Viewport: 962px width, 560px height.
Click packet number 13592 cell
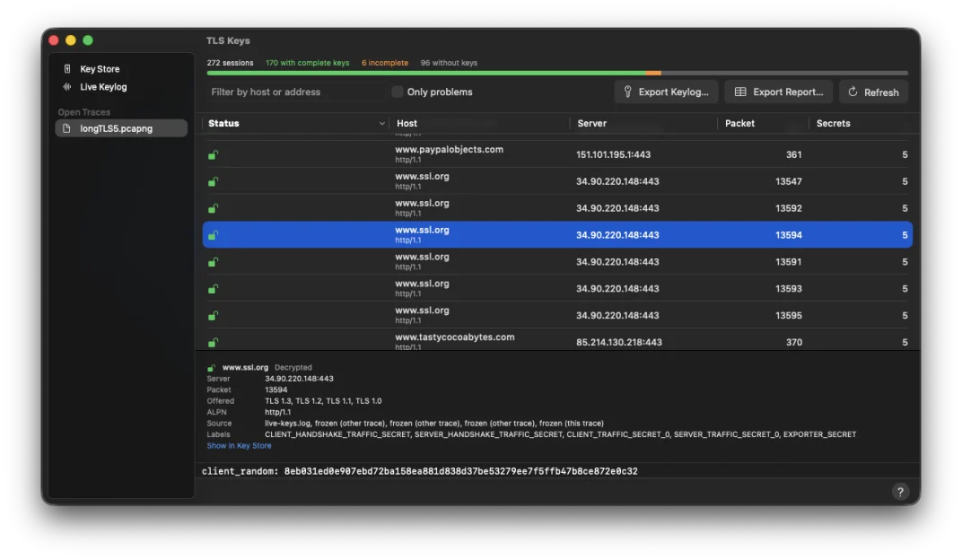[789, 208]
